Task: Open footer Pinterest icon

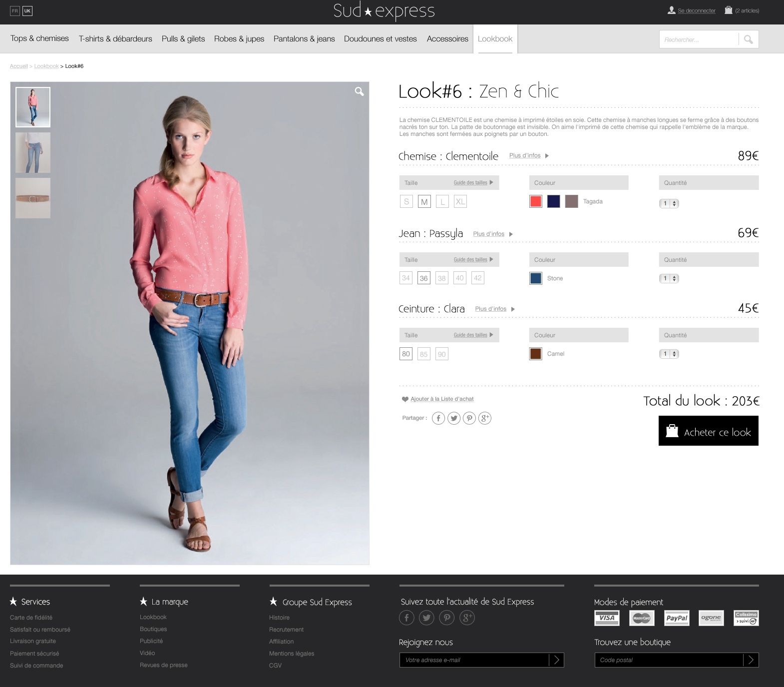Action: [x=447, y=618]
